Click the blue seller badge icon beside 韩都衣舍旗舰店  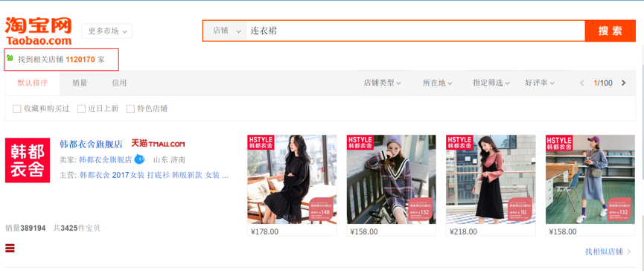[140, 159]
